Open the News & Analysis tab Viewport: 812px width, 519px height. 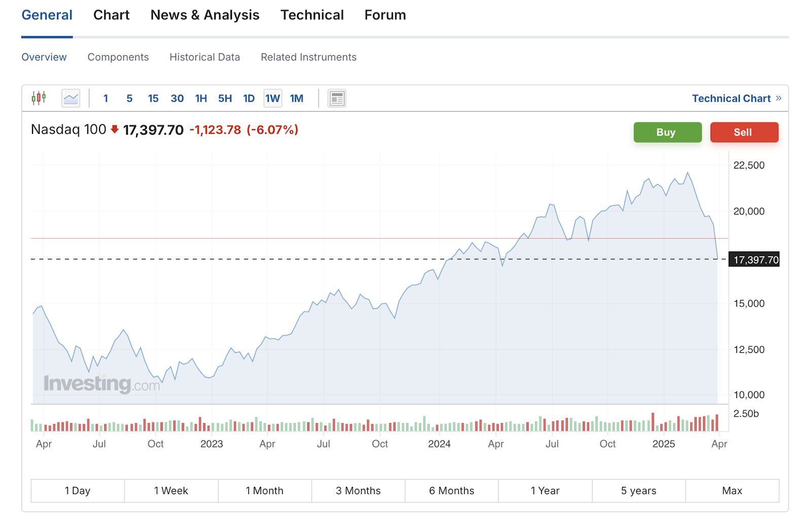(205, 15)
